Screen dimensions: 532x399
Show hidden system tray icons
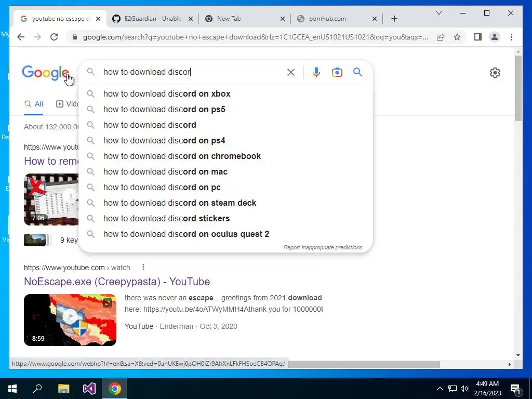[x=440, y=389]
